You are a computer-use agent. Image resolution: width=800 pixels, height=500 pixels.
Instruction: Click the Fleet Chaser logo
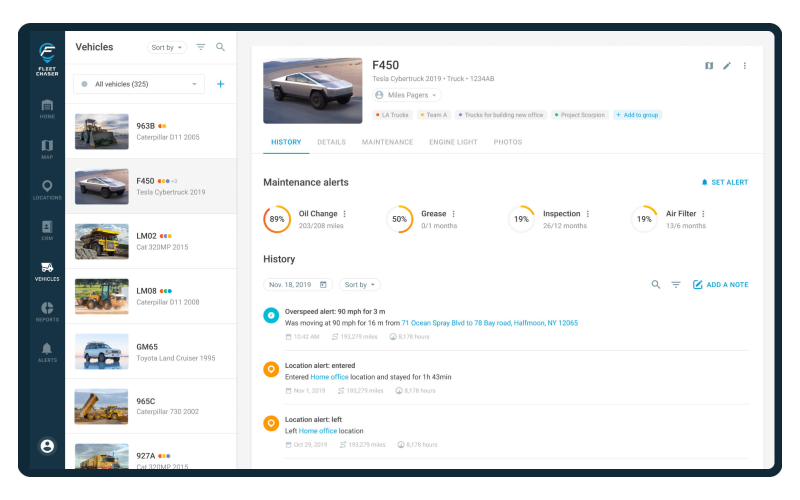click(x=47, y=59)
